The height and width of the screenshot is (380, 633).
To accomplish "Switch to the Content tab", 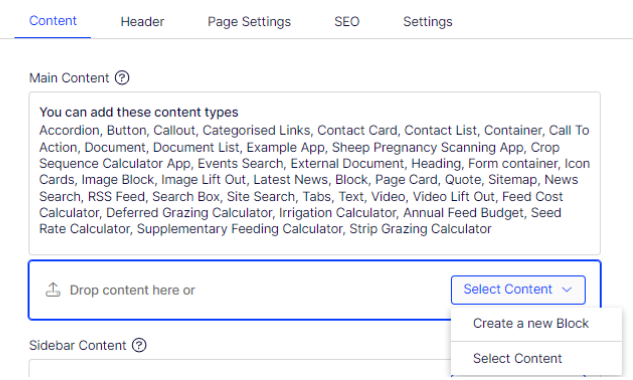I will 53,21.
